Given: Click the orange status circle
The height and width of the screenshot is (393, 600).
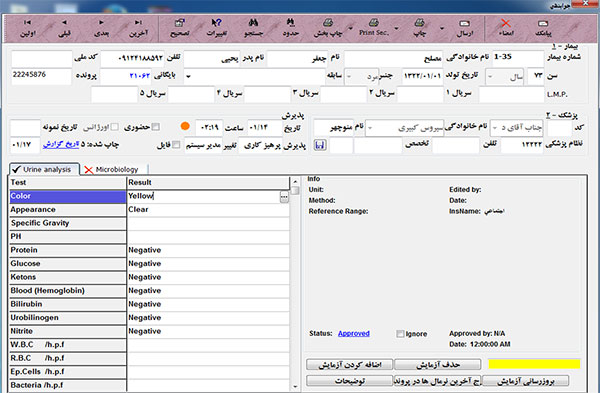Looking at the screenshot, I should tap(185, 126).
